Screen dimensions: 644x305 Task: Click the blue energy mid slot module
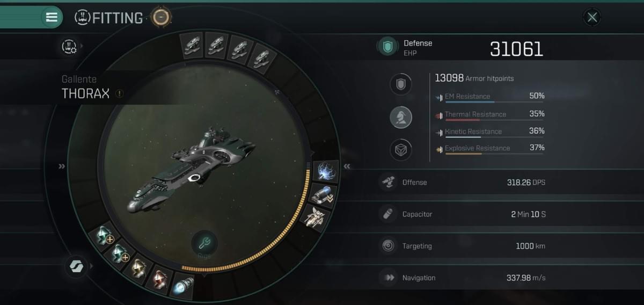(325, 171)
